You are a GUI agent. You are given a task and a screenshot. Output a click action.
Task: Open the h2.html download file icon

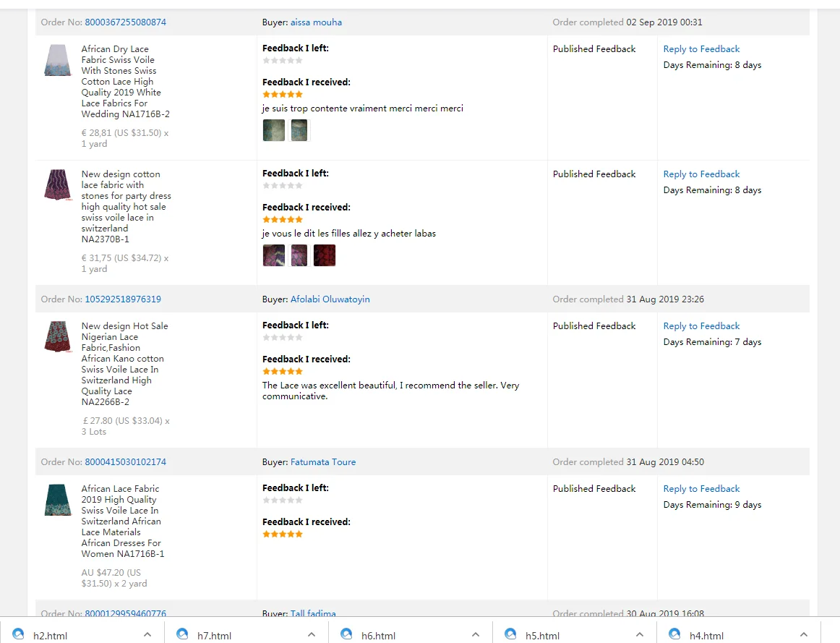pyautogui.click(x=19, y=634)
